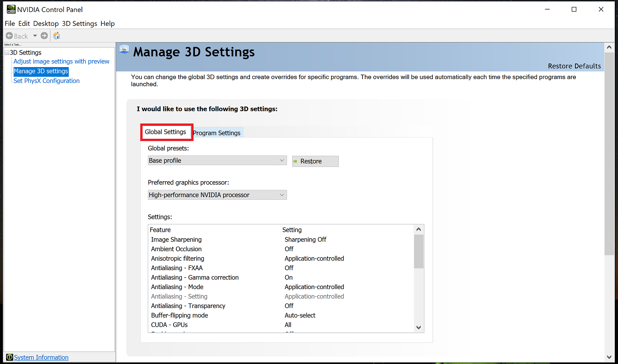Click the Back arrow icon
The image size is (618, 364).
pos(9,36)
